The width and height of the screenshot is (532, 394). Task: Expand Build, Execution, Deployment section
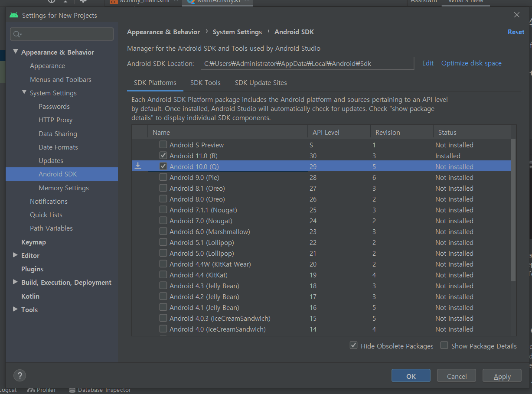pyautogui.click(x=16, y=282)
